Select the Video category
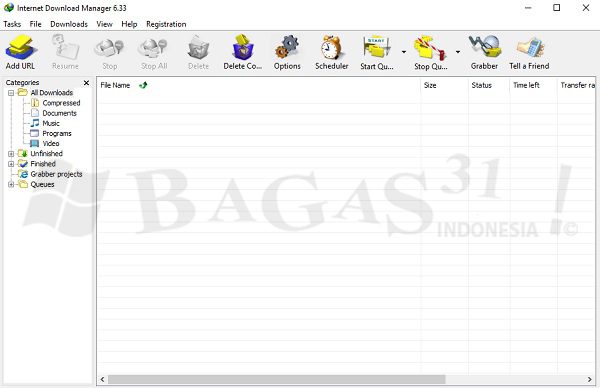 click(51, 143)
